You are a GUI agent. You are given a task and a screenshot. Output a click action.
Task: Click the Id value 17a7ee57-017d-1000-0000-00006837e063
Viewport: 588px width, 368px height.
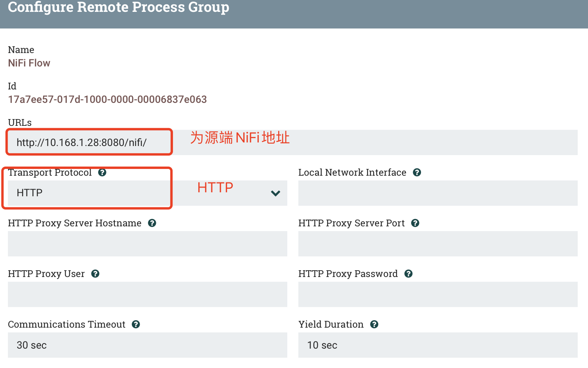click(x=107, y=99)
